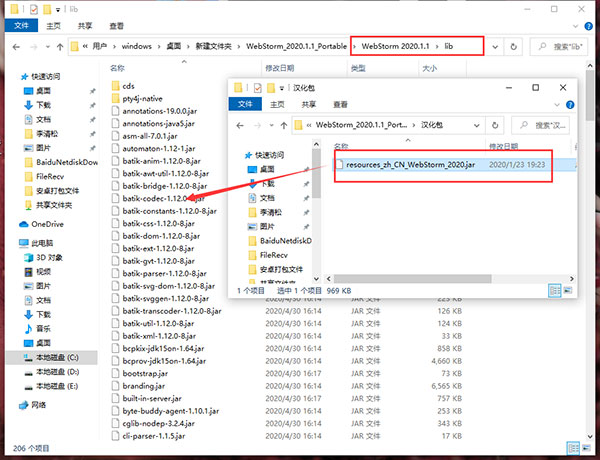Switch to large icons view in 汉化包 window
This screenshot has width=600, height=460.
(x=568, y=291)
